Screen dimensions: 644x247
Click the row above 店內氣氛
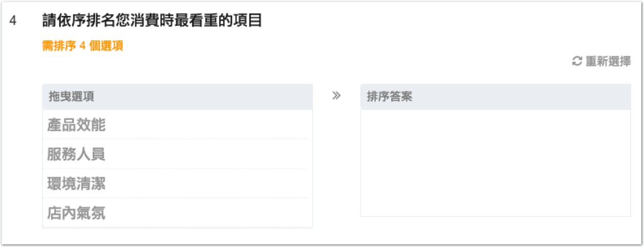point(76,183)
